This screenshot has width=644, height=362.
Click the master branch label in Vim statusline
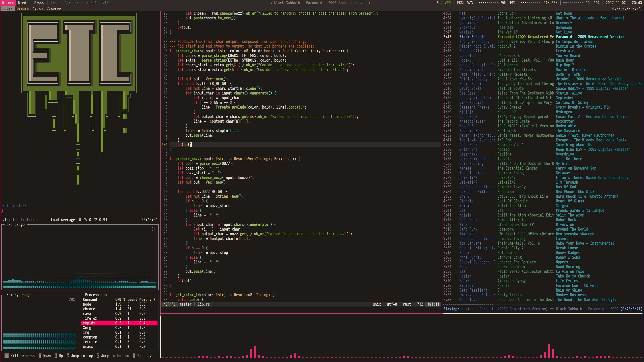[185, 304]
